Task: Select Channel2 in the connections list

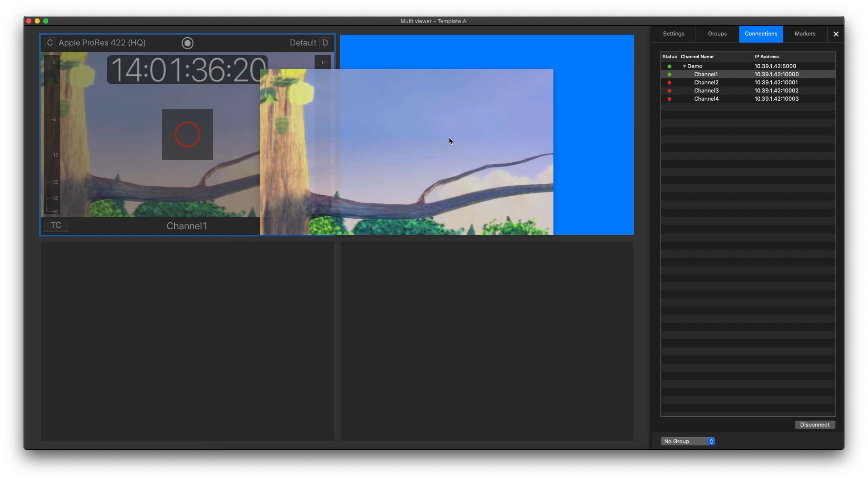Action: click(748, 83)
